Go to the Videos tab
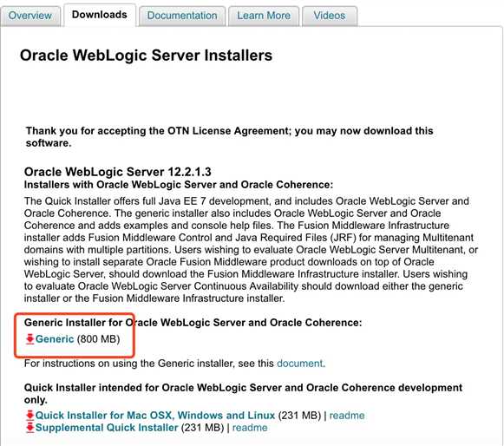 pyautogui.click(x=330, y=16)
